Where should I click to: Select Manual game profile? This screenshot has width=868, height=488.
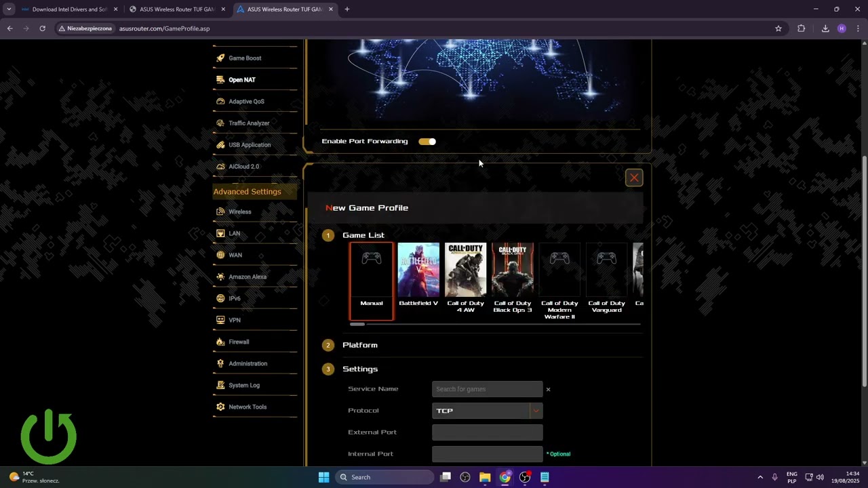pos(372,281)
